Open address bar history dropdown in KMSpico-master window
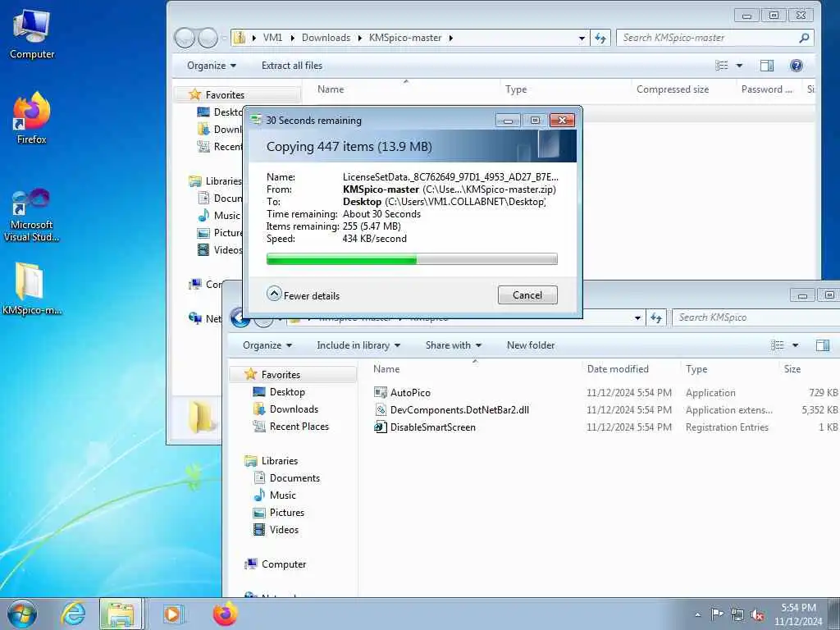The width and height of the screenshot is (840, 630). pyautogui.click(x=582, y=38)
